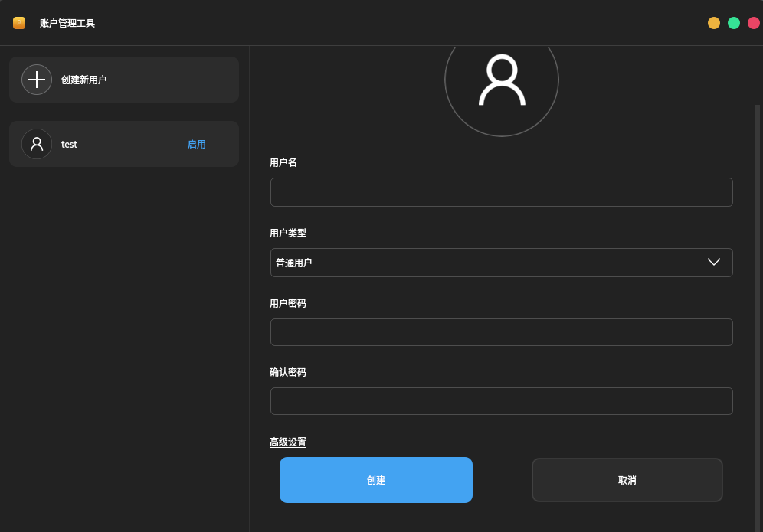Click the 取消 cancel button
Screen dimensions: 763x532
click(x=627, y=480)
